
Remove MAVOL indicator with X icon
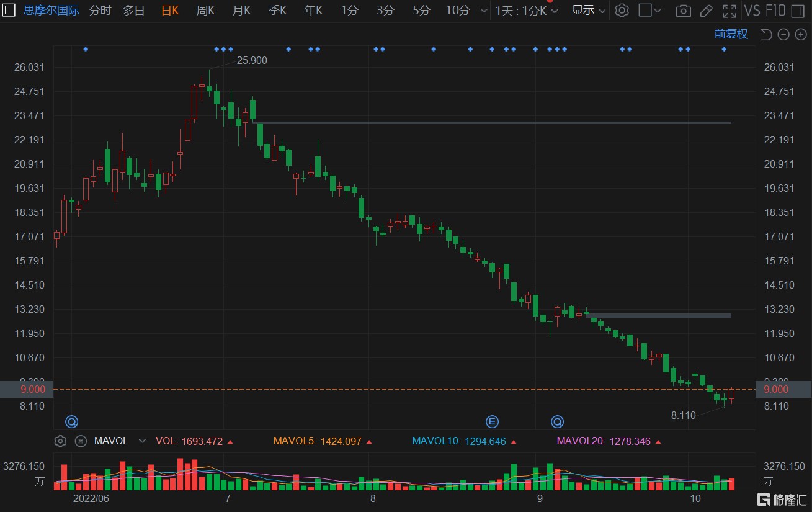coord(81,441)
